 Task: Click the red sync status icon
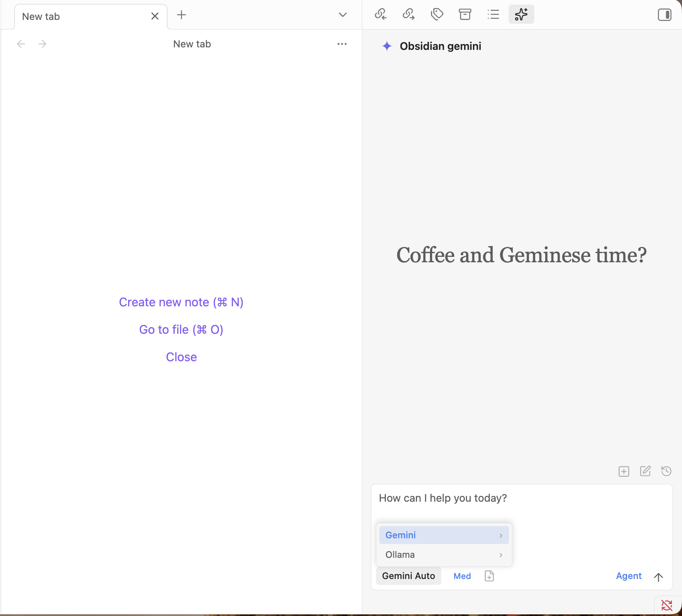[667, 606]
